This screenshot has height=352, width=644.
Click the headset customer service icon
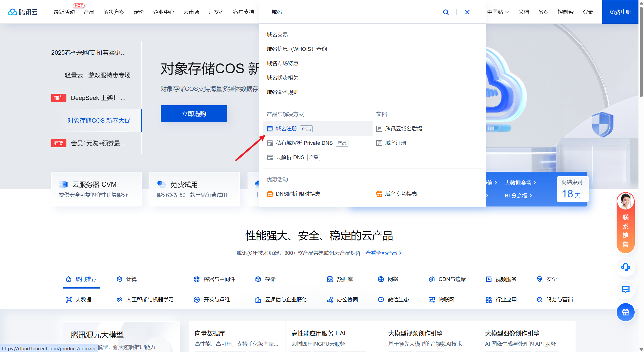625,267
